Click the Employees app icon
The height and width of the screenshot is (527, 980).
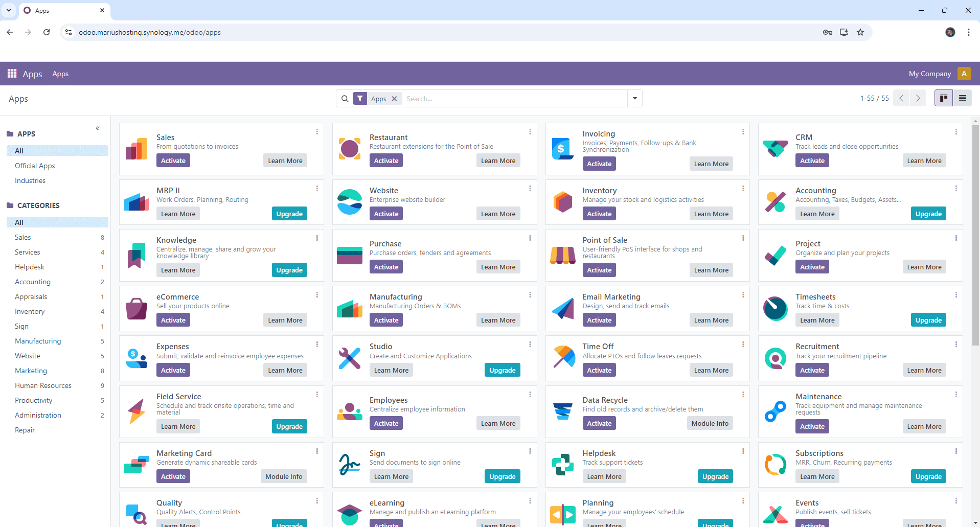tap(350, 411)
